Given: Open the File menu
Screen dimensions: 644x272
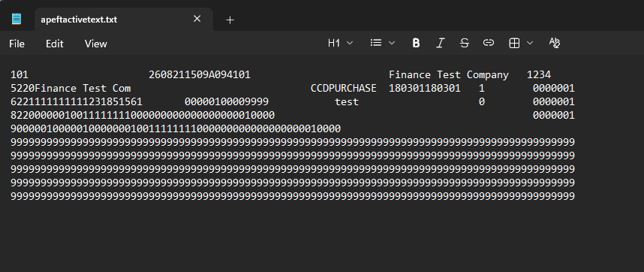Looking at the screenshot, I should pos(17,44).
